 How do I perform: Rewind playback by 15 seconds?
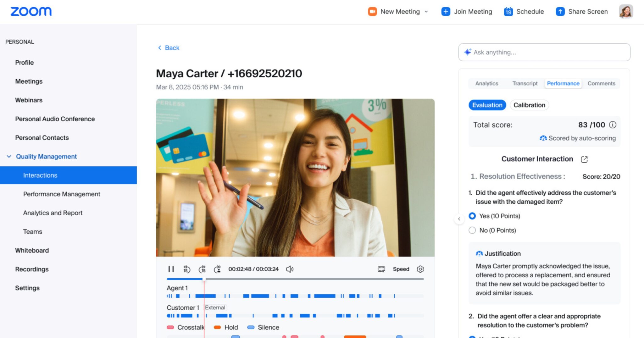[x=187, y=269]
